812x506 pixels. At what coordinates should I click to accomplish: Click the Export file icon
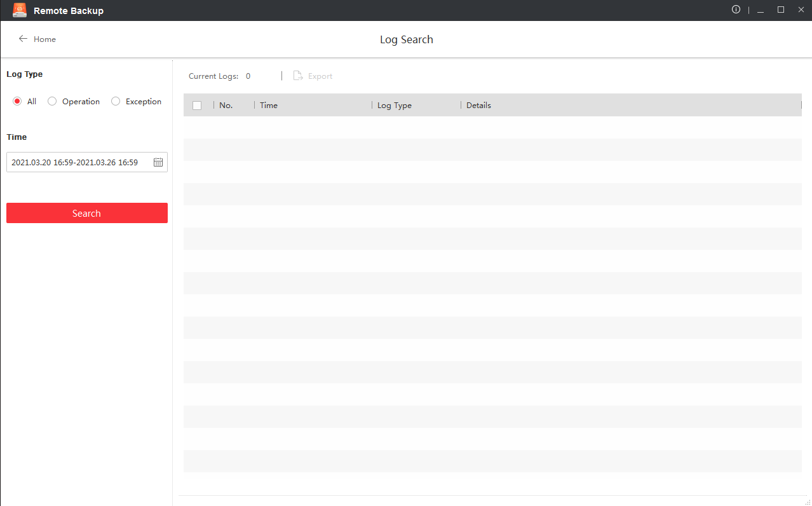click(x=298, y=76)
